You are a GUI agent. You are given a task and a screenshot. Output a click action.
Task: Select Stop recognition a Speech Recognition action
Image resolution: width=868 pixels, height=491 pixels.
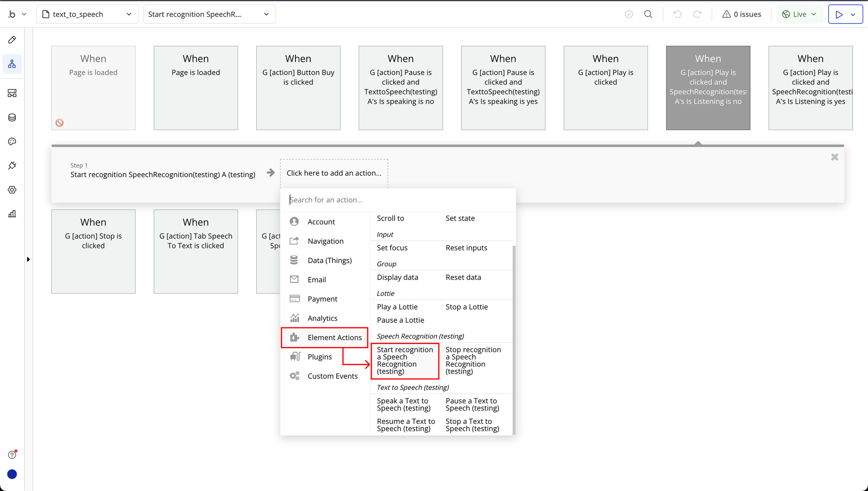pos(473,361)
